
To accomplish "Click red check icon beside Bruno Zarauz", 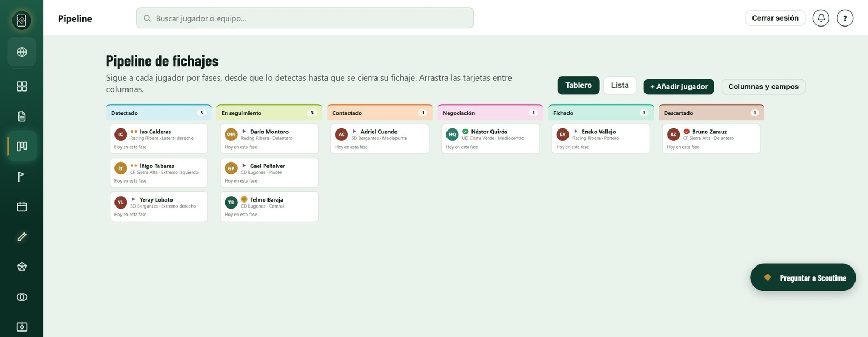I will pyautogui.click(x=686, y=132).
